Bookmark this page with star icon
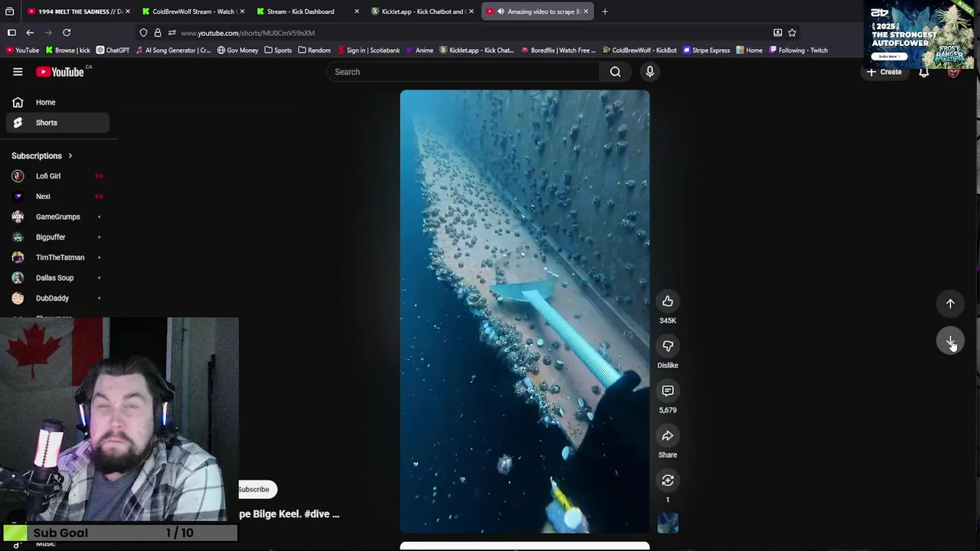The width and height of the screenshot is (980, 551). click(x=792, y=33)
